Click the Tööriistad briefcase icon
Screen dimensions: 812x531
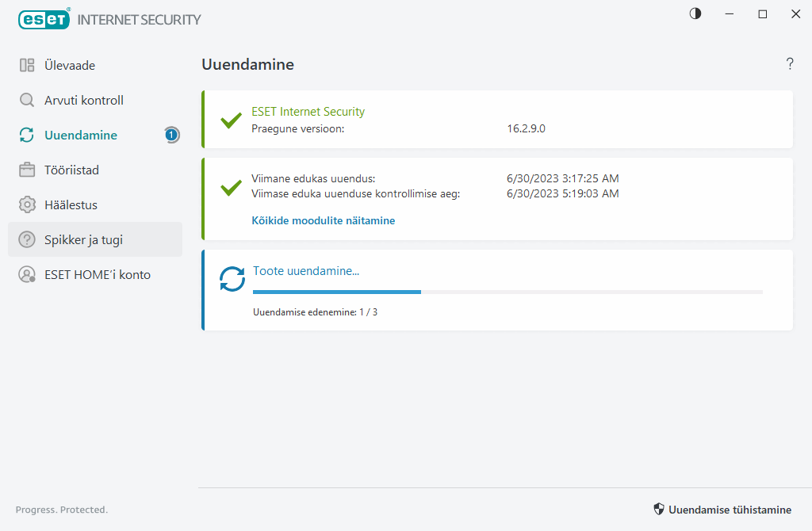[x=27, y=170]
